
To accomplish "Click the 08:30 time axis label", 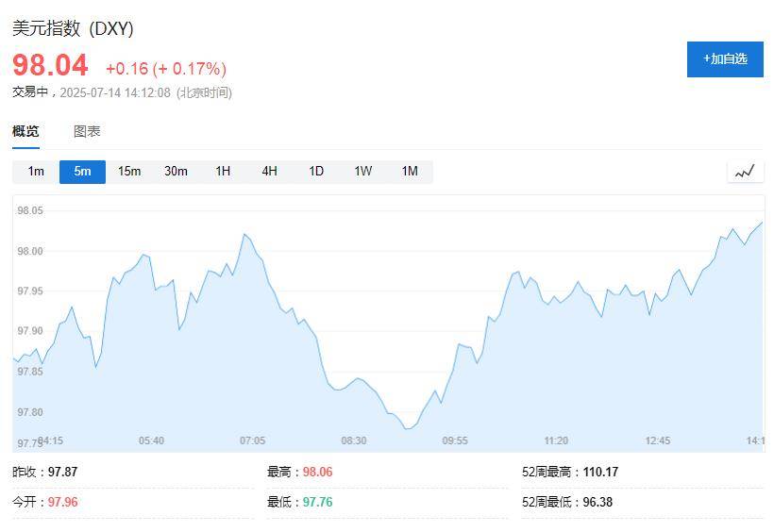I will click(353, 441).
